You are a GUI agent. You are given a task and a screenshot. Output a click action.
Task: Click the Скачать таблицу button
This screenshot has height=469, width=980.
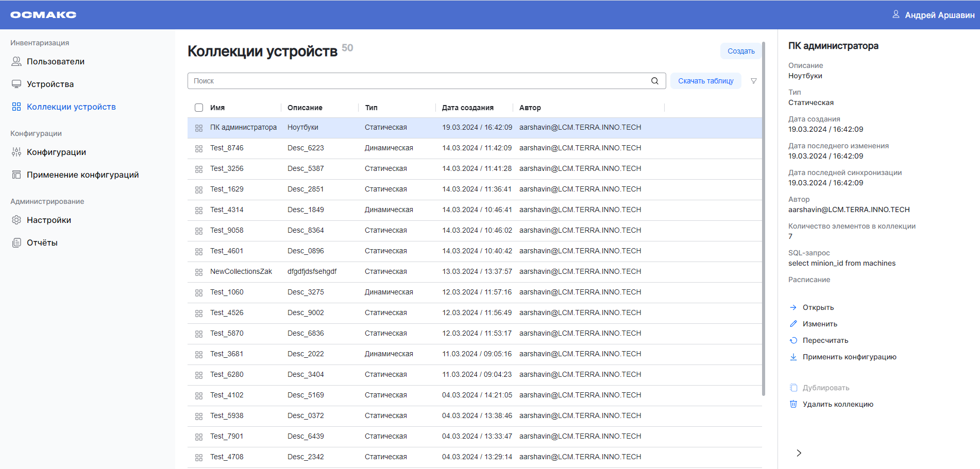tap(705, 81)
